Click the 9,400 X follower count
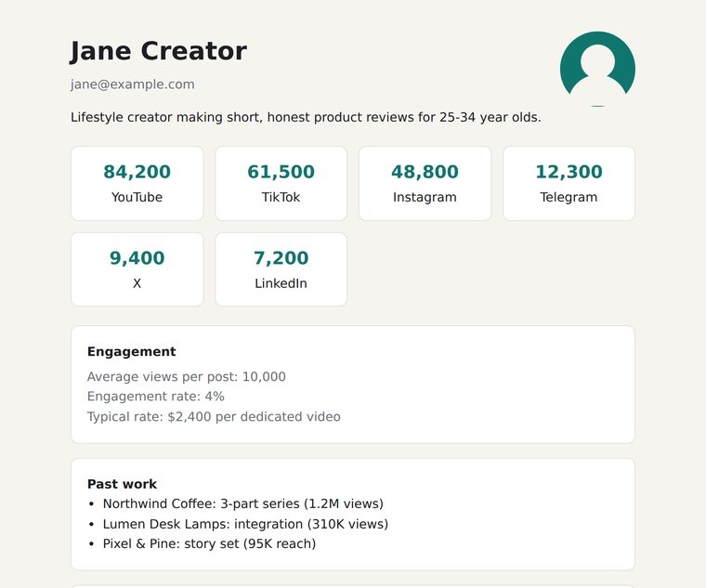 click(x=137, y=258)
